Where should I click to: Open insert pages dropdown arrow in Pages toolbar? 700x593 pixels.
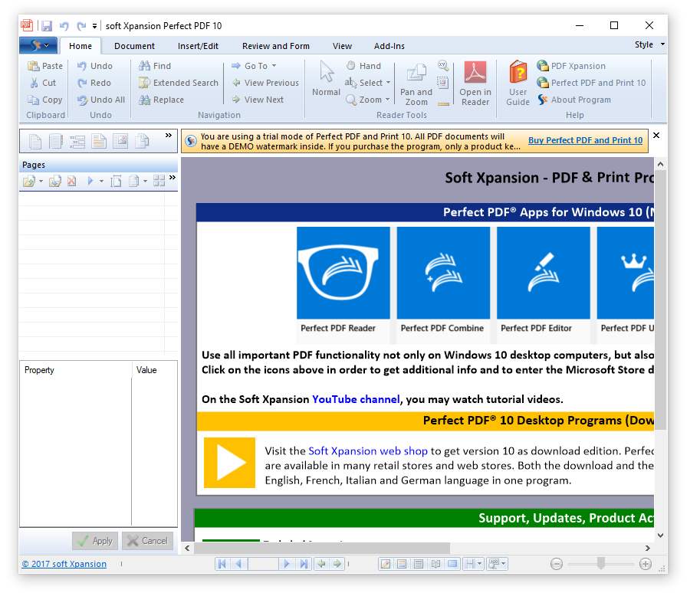41,181
